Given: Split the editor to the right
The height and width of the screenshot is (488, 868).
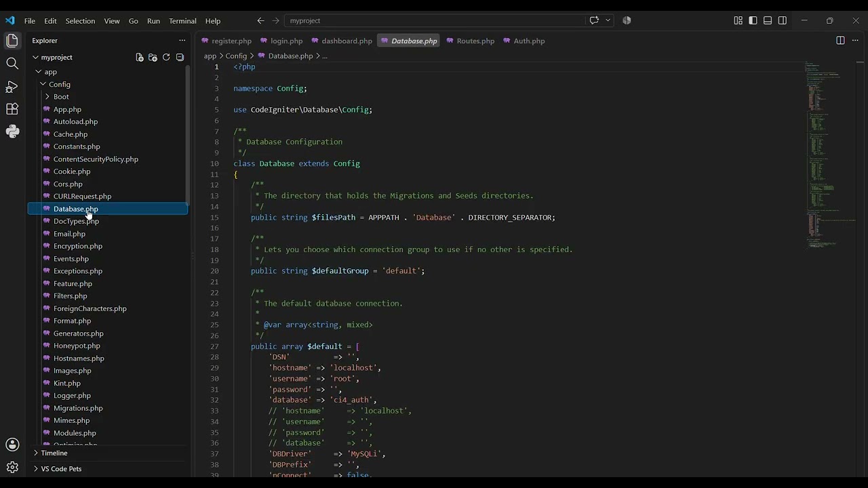Looking at the screenshot, I should (840, 41).
